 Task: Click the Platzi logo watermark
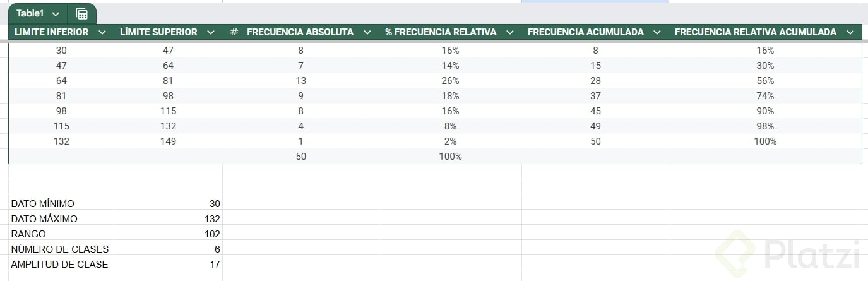(790, 254)
